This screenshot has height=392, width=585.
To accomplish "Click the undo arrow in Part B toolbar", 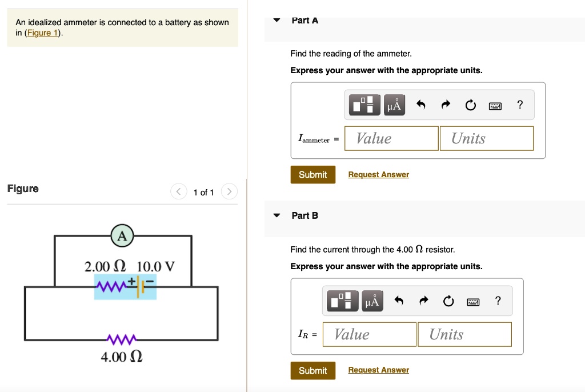I will click(399, 301).
